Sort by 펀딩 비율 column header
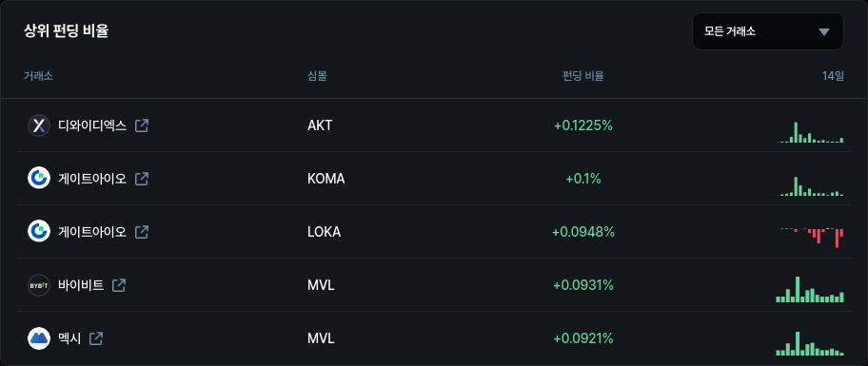 click(582, 76)
